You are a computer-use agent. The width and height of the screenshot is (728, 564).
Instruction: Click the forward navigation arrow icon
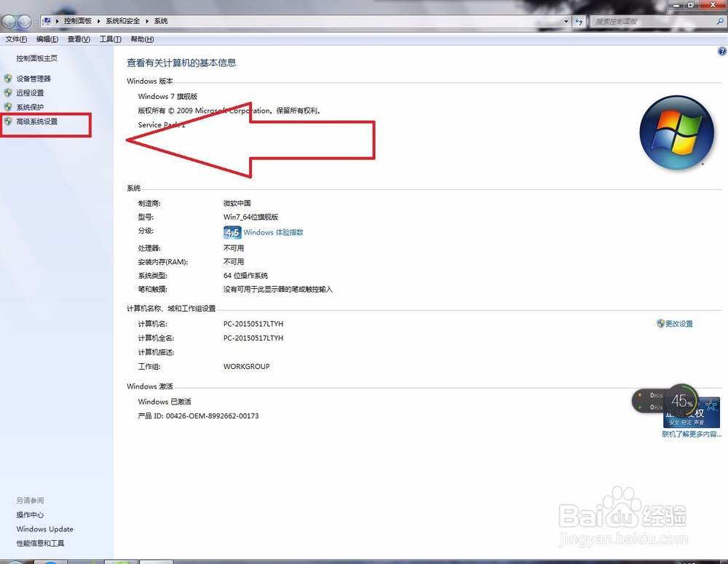coord(24,21)
